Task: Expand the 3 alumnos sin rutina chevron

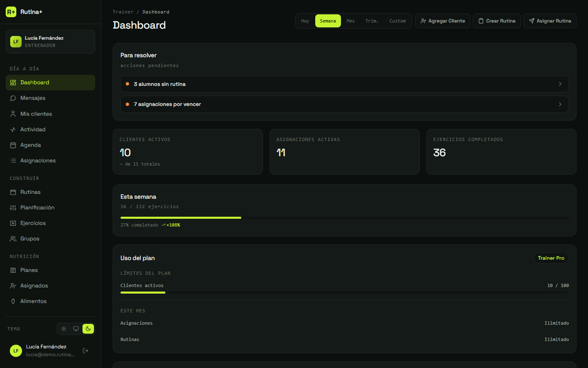Action: coord(560,84)
